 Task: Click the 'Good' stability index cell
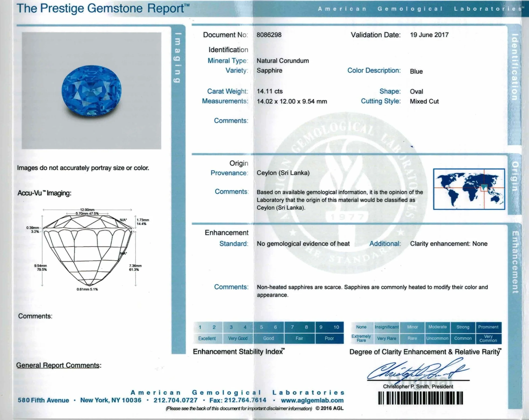[x=268, y=338]
